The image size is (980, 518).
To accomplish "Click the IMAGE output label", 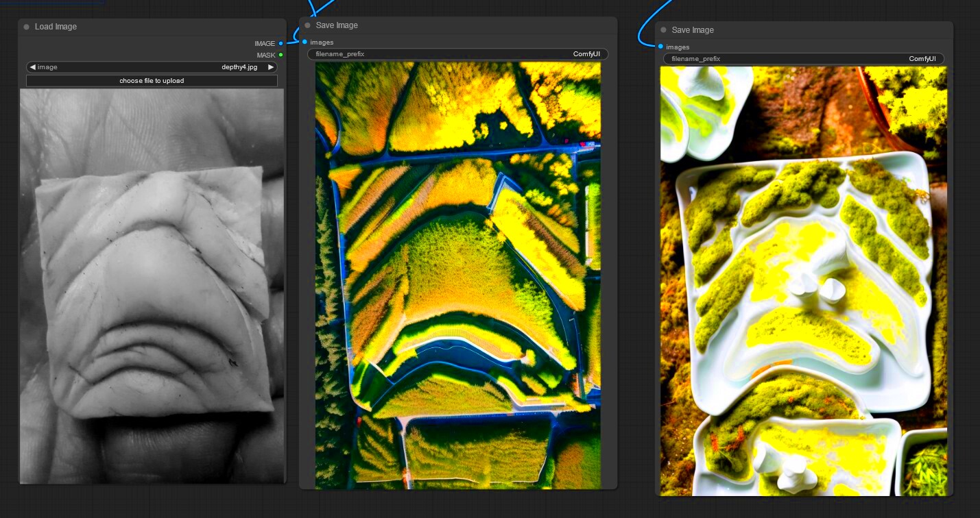I will 265,43.
